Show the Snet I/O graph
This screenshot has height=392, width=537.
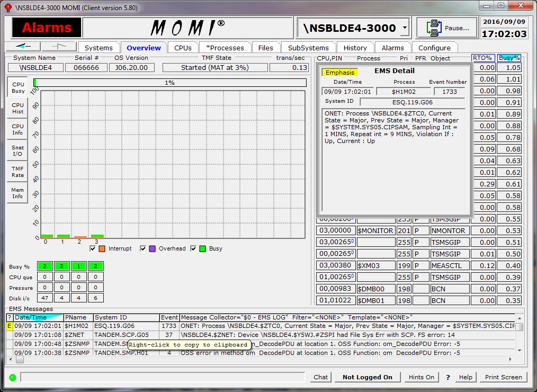pos(18,151)
